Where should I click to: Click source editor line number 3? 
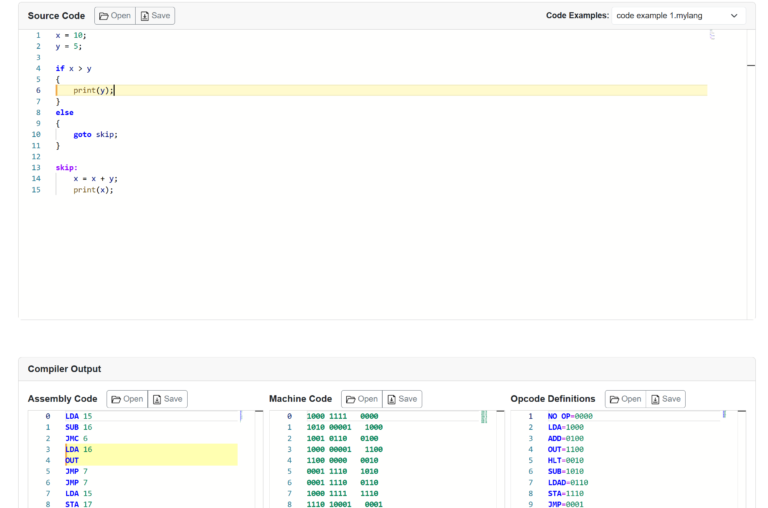click(x=38, y=57)
